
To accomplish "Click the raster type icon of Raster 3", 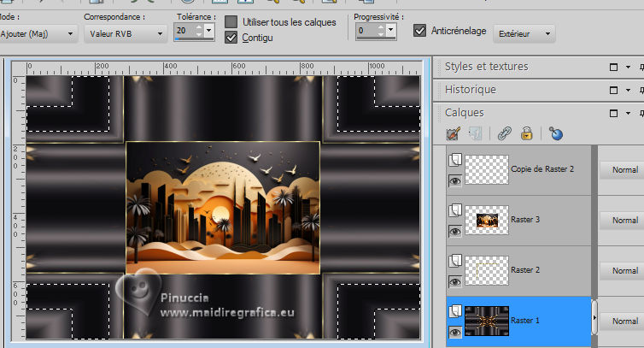I will (x=455, y=210).
